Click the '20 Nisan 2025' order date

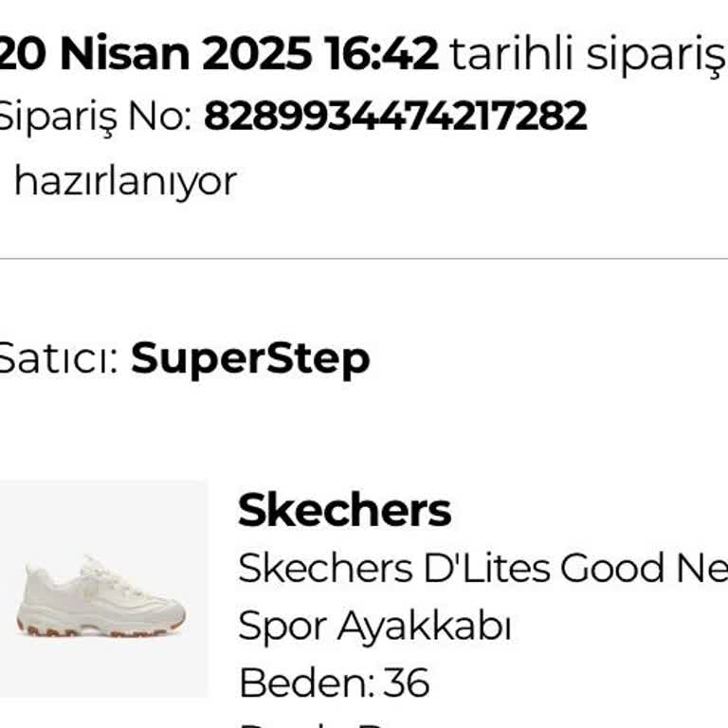(x=154, y=55)
